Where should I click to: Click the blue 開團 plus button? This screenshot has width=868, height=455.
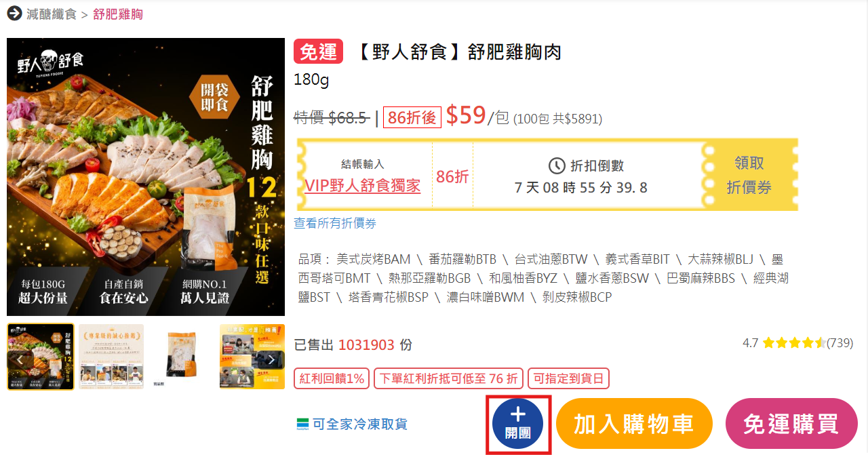click(x=518, y=424)
